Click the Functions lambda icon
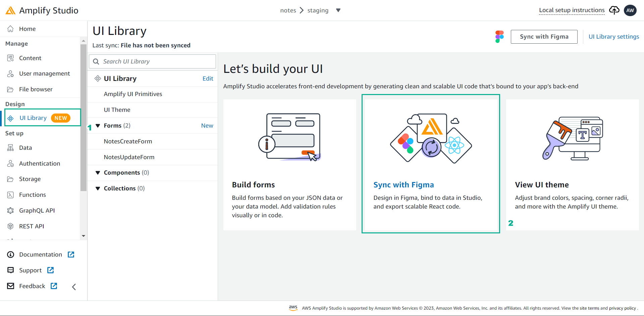This screenshot has height=316, width=644. (x=10, y=195)
